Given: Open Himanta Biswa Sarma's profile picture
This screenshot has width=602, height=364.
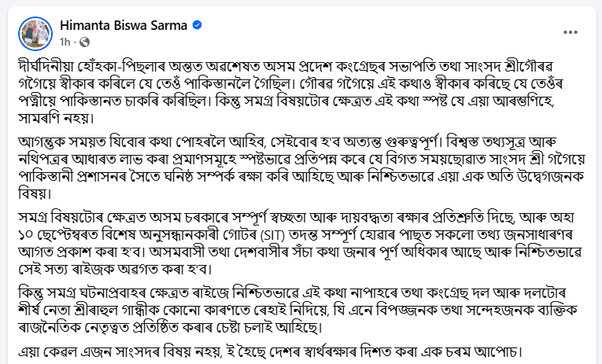Looking at the screenshot, I should 35,33.
